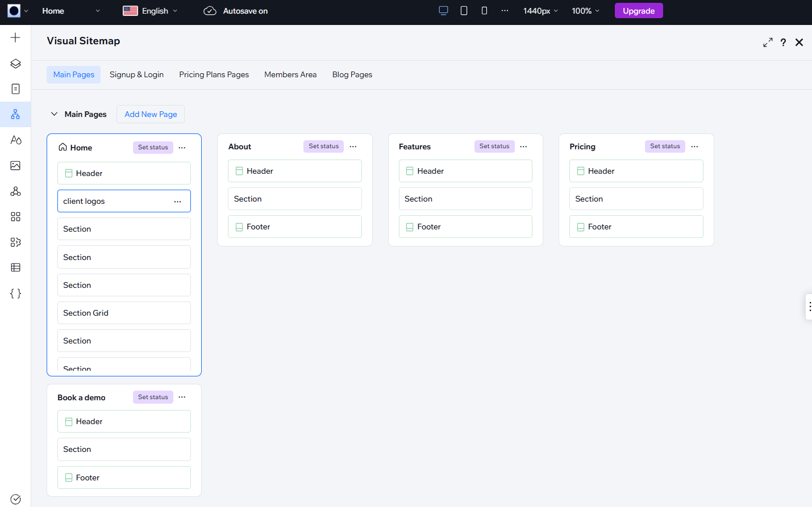Open the Media image icon in sidebar
Screen dimensions: 812x507
click(x=15, y=166)
